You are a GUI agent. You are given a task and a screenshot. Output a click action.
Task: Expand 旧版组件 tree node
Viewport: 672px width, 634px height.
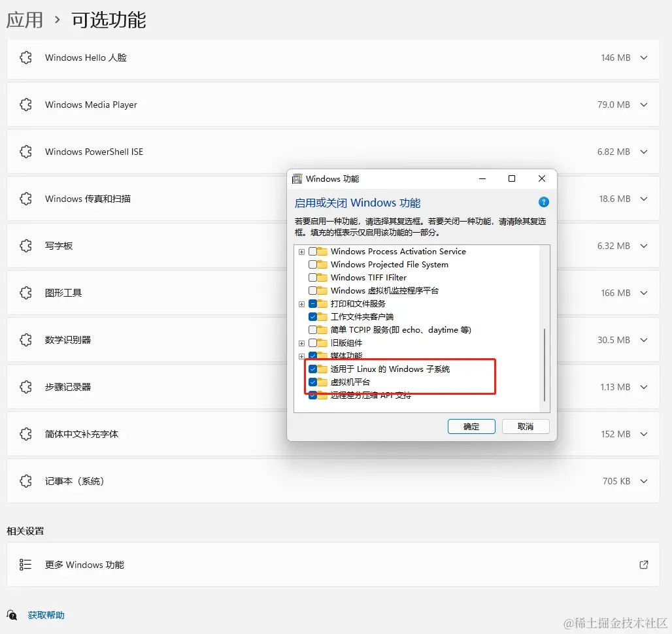point(302,344)
